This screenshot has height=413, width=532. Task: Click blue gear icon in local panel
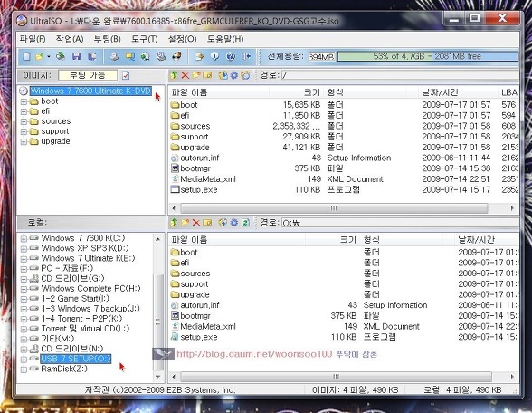click(x=234, y=223)
